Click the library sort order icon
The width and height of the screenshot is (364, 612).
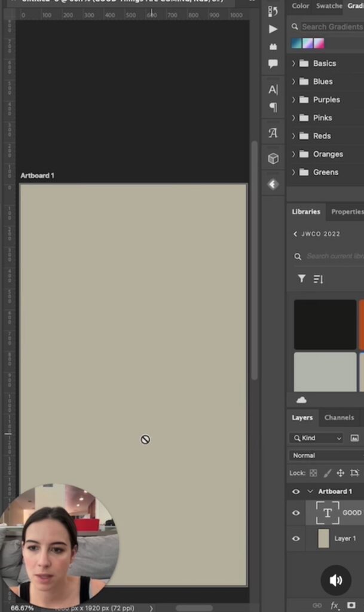click(x=319, y=279)
